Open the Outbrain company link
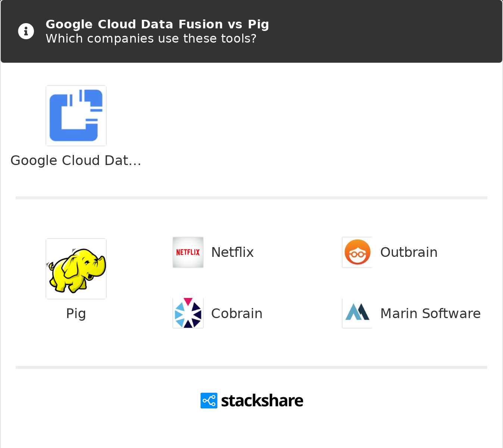 click(409, 252)
